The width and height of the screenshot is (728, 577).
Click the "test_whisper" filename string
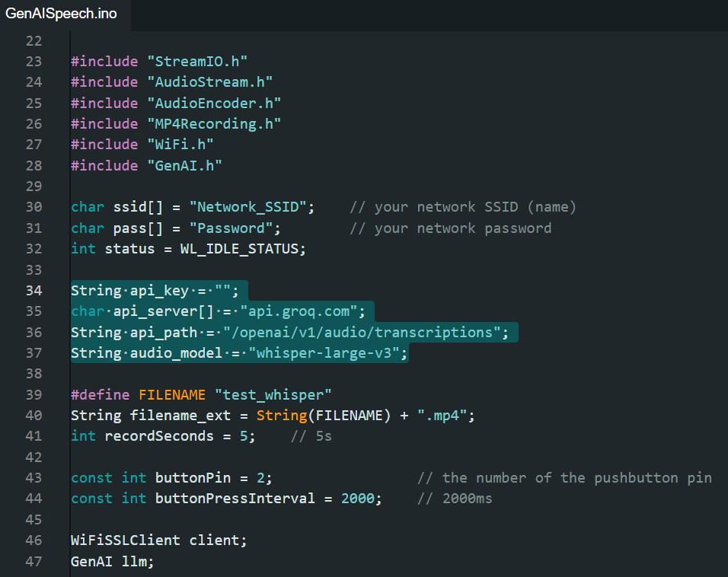coord(273,394)
